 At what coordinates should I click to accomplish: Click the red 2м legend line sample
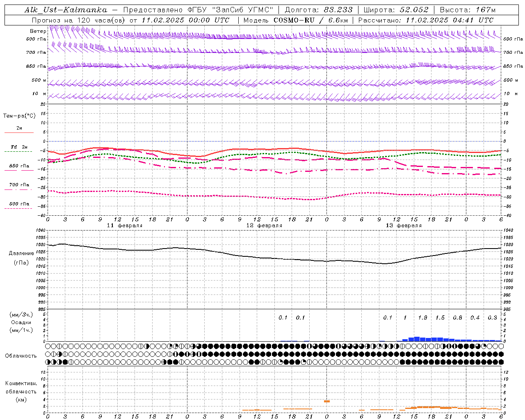[19, 132]
